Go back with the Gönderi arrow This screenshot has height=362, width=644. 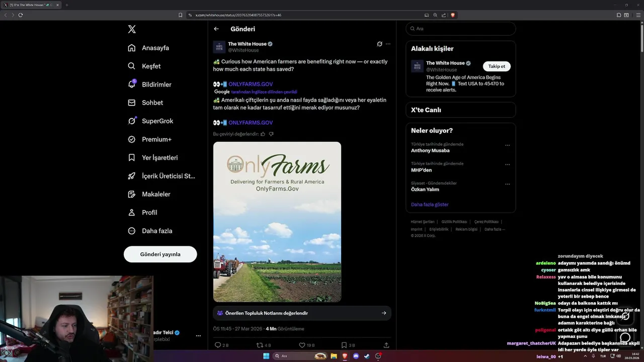(216, 29)
